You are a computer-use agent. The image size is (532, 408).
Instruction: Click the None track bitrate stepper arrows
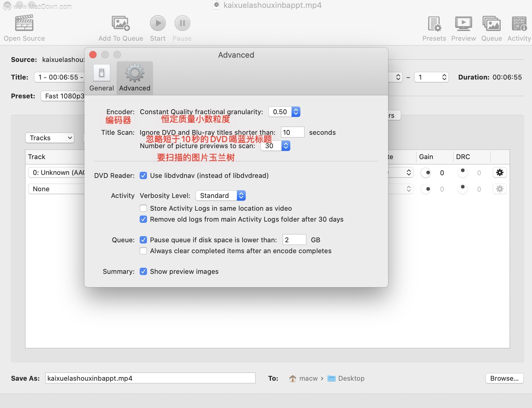(409, 189)
